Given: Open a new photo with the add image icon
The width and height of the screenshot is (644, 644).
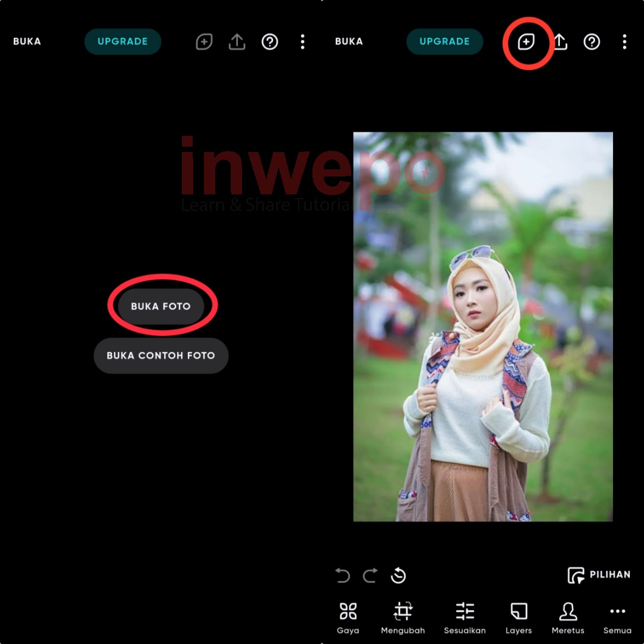Looking at the screenshot, I should 526,42.
